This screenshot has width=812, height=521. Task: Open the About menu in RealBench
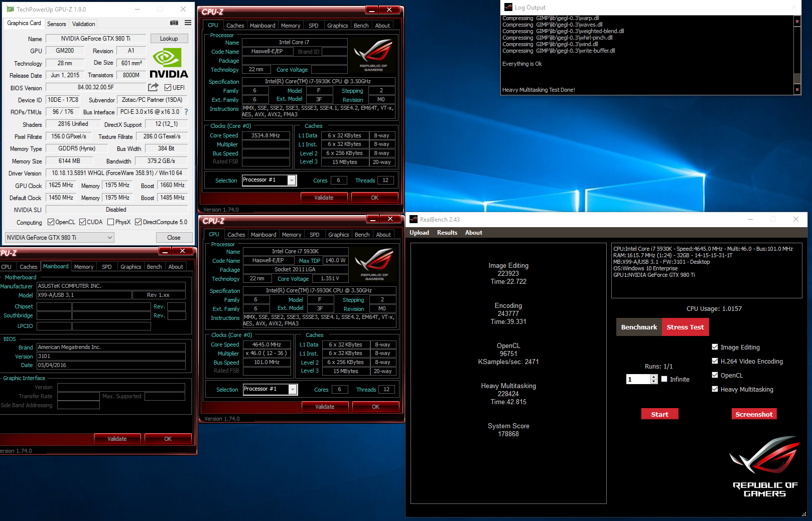(473, 233)
